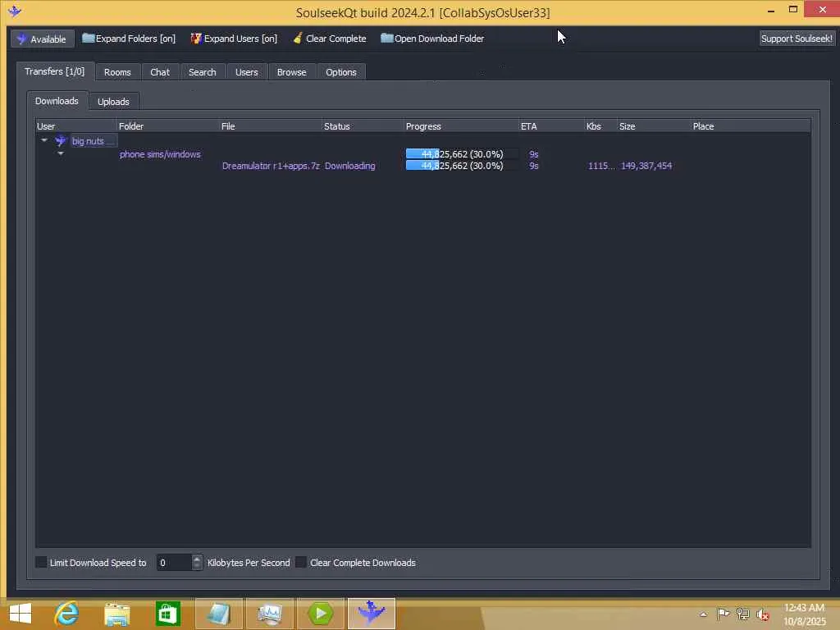The width and height of the screenshot is (840, 630).
Task: Toggle Expand Users [on]
Action: [x=234, y=39]
